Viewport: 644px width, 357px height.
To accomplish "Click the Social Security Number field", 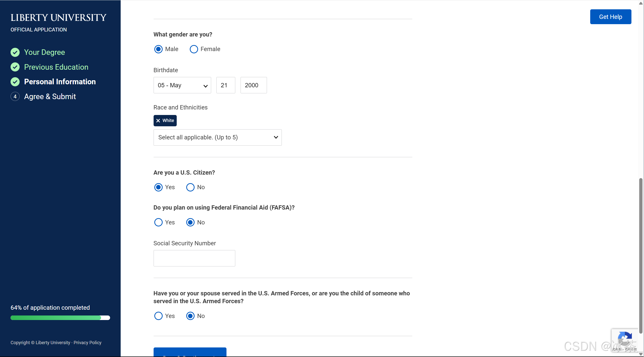I will click(194, 258).
